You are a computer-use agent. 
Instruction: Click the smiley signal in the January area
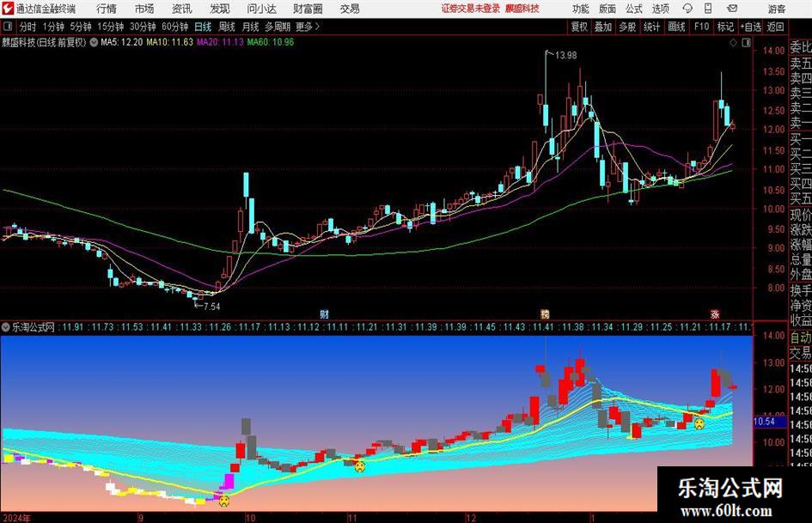[x=699, y=424]
